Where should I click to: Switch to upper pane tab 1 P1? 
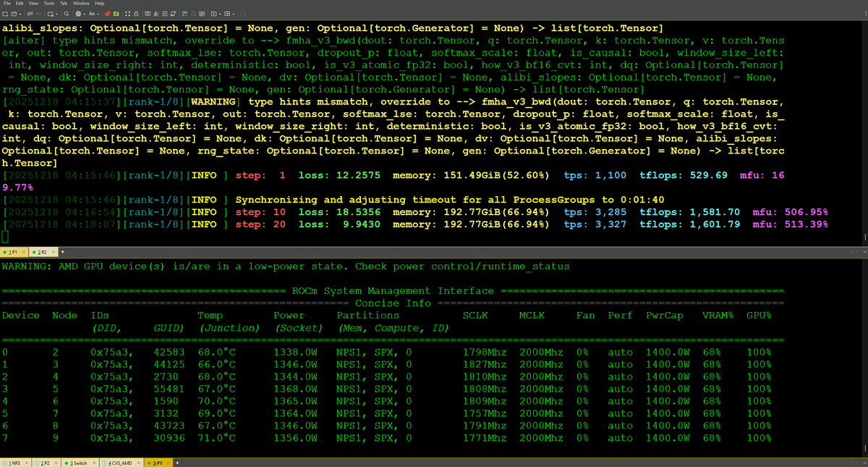click(x=13, y=252)
